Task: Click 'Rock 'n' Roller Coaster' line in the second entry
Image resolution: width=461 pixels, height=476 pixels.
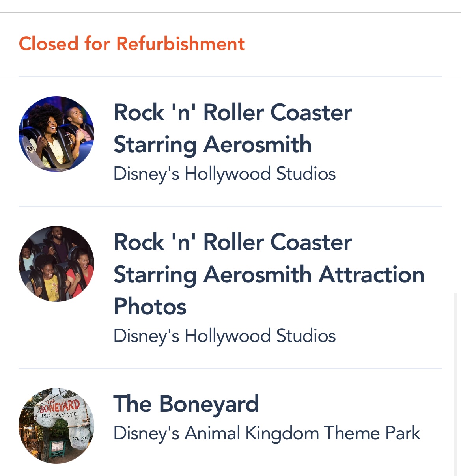Action: coord(233,242)
